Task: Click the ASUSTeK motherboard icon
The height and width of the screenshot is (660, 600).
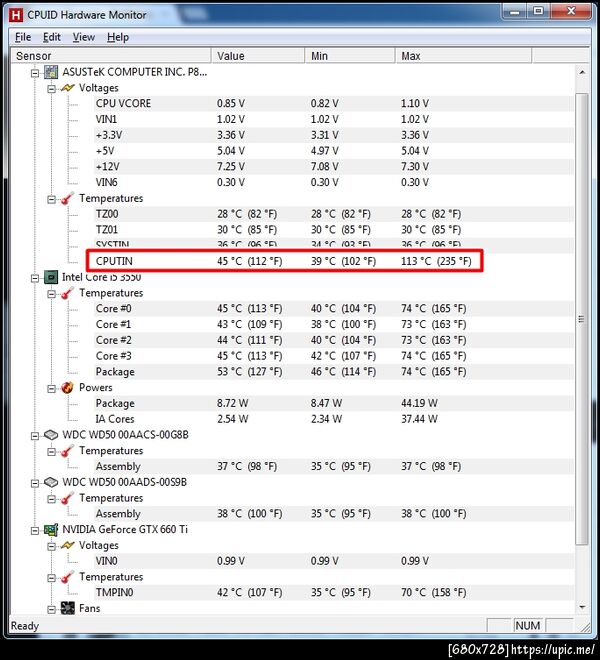Action: (x=51, y=72)
